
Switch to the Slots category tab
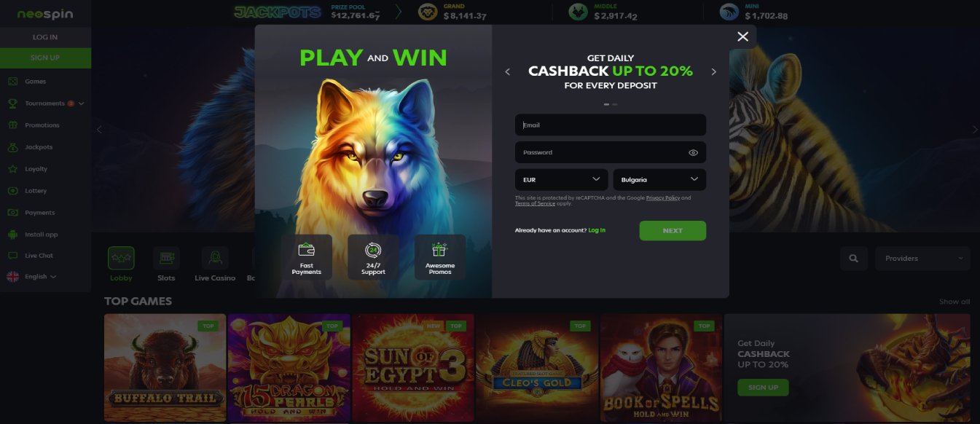pos(166,264)
